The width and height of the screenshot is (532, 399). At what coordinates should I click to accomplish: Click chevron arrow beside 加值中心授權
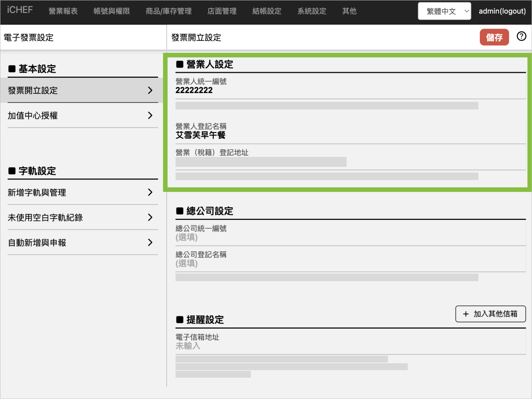[x=150, y=116]
